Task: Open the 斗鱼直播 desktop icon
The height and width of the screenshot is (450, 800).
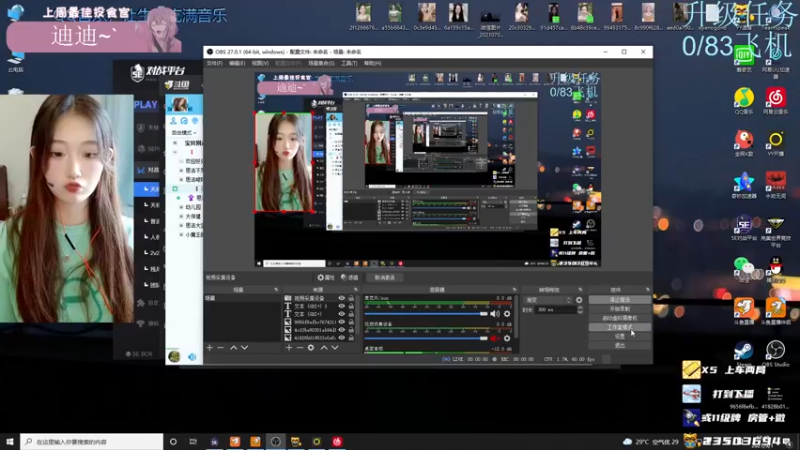Action: click(x=744, y=311)
